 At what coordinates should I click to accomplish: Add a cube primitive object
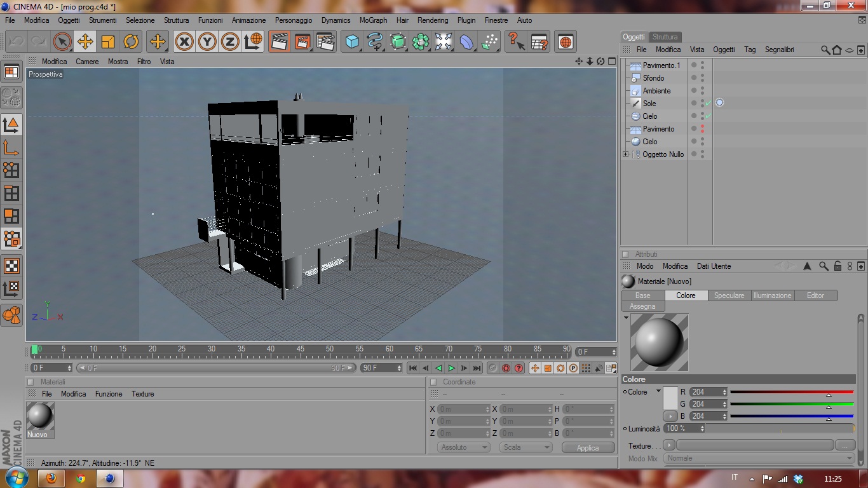pyautogui.click(x=351, y=42)
